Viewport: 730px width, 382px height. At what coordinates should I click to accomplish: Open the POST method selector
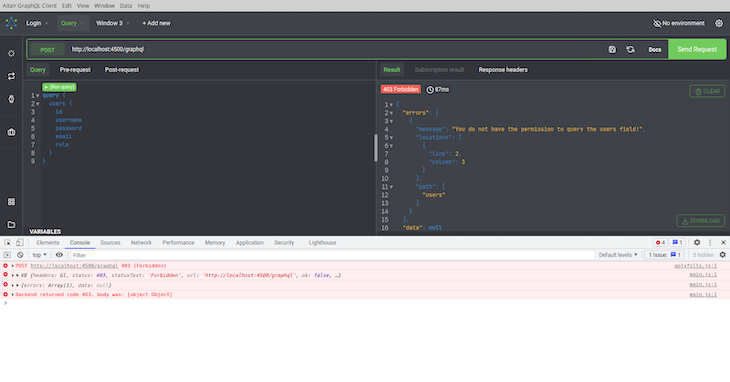click(x=47, y=50)
